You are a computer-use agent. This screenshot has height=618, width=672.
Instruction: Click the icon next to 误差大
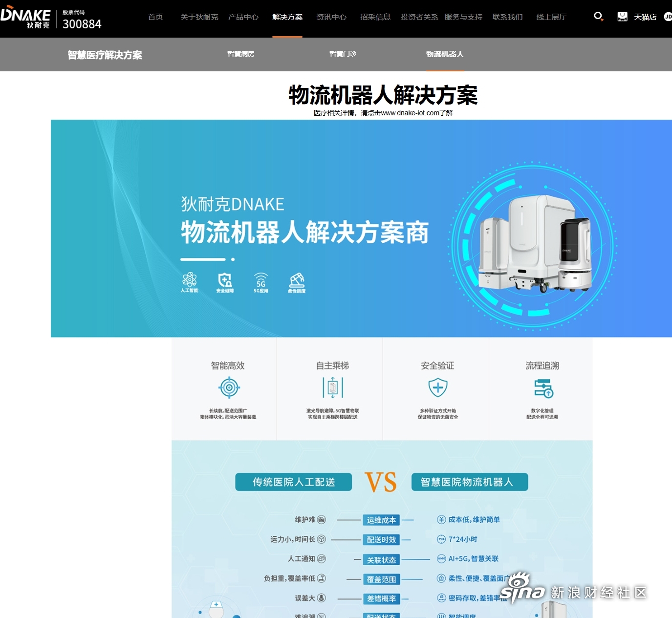pos(322,598)
